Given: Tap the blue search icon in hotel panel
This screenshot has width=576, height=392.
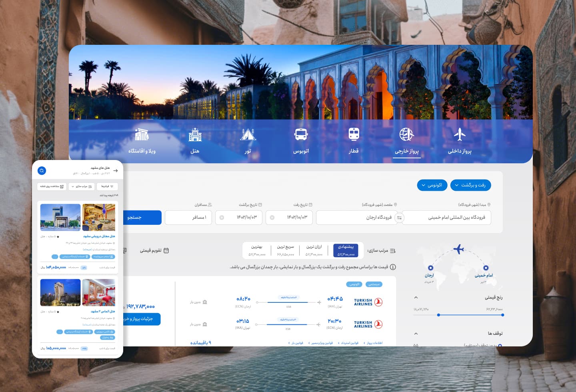Looking at the screenshot, I should point(42,171).
